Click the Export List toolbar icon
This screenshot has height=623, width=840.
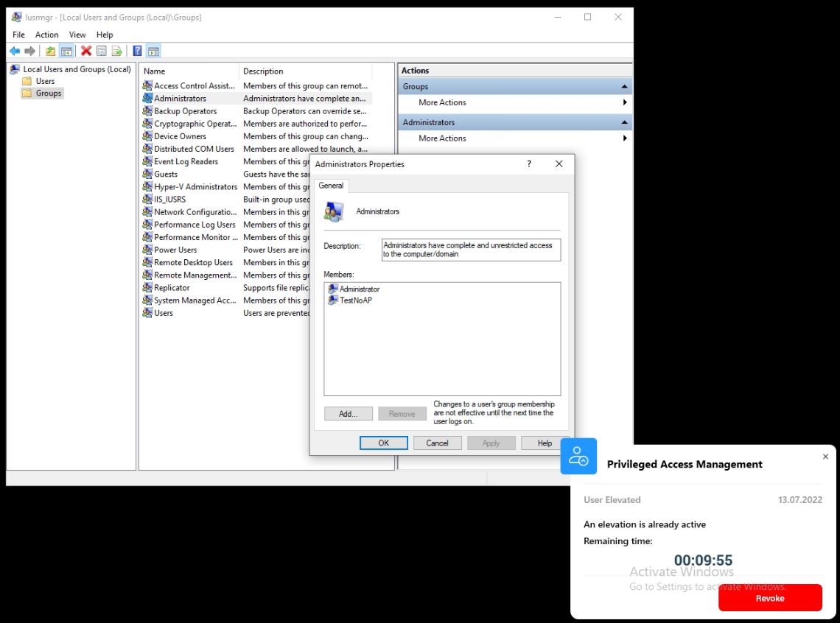pos(116,51)
